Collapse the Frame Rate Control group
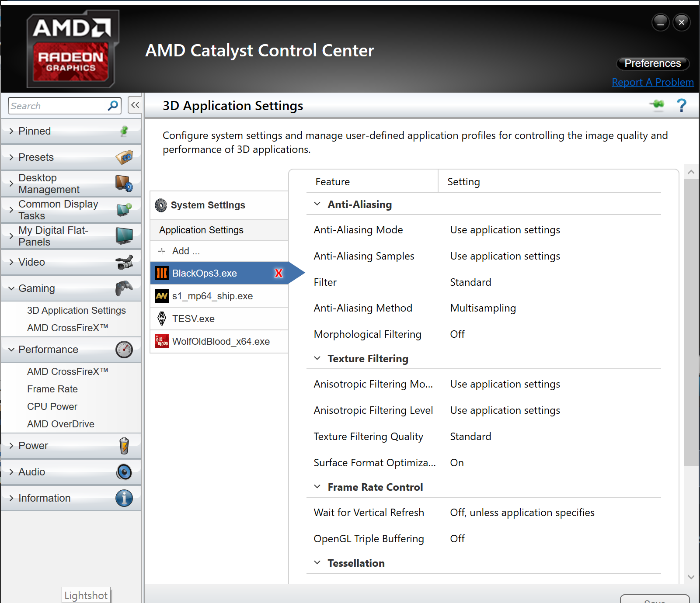This screenshot has width=700, height=603. tap(317, 487)
